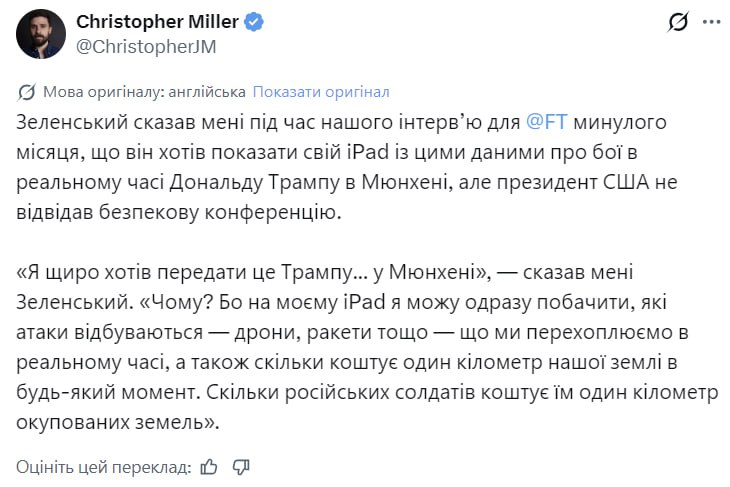Open the @ChristopherJM handle link
Viewport: 730px width, 487px height.
coord(146,45)
